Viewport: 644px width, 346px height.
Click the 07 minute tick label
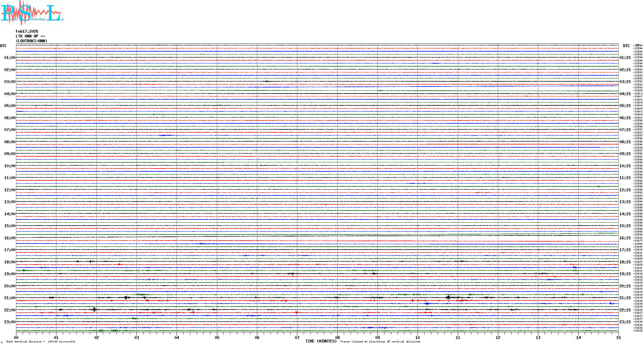[297, 337]
